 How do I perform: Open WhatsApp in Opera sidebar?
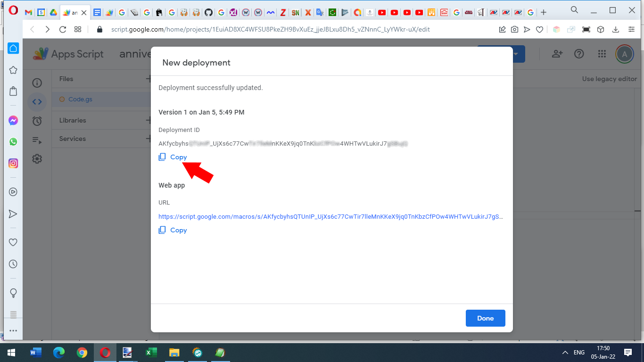pyautogui.click(x=13, y=141)
